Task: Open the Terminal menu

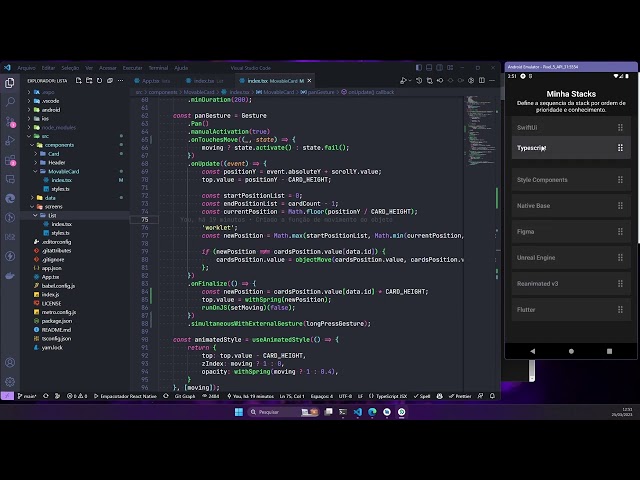Action: (x=158, y=68)
